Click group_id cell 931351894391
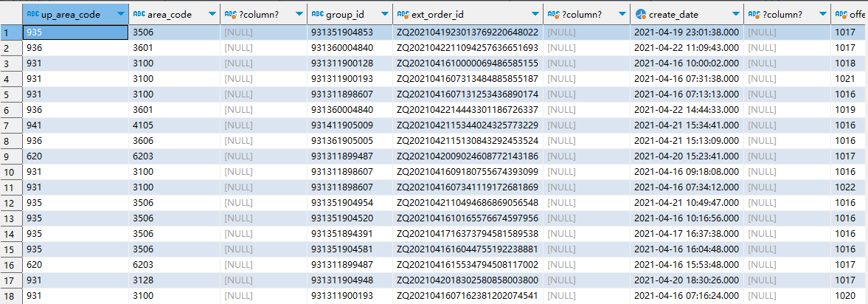The height and width of the screenshot is (304, 868). (350, 234)
